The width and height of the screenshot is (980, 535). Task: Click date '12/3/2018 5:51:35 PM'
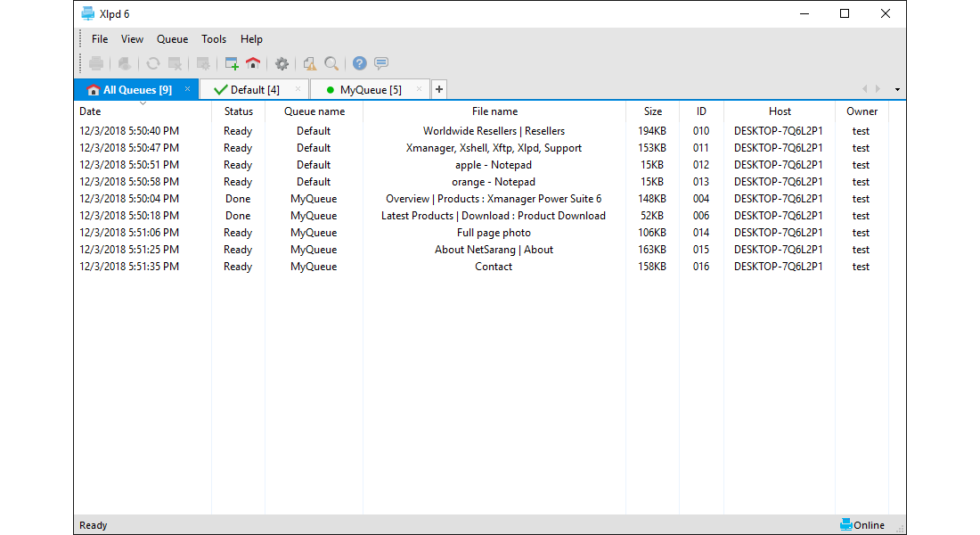(x=129, y=266)
